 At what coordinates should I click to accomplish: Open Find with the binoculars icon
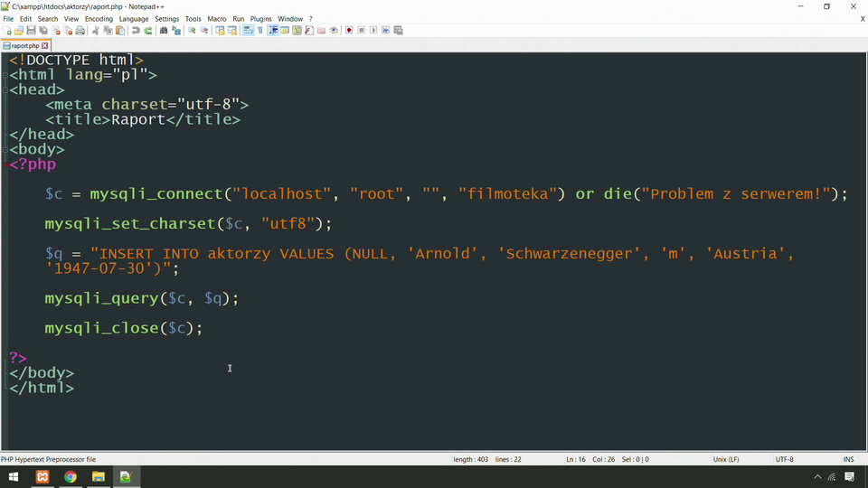pyautogui.click(x=164, y=31)
